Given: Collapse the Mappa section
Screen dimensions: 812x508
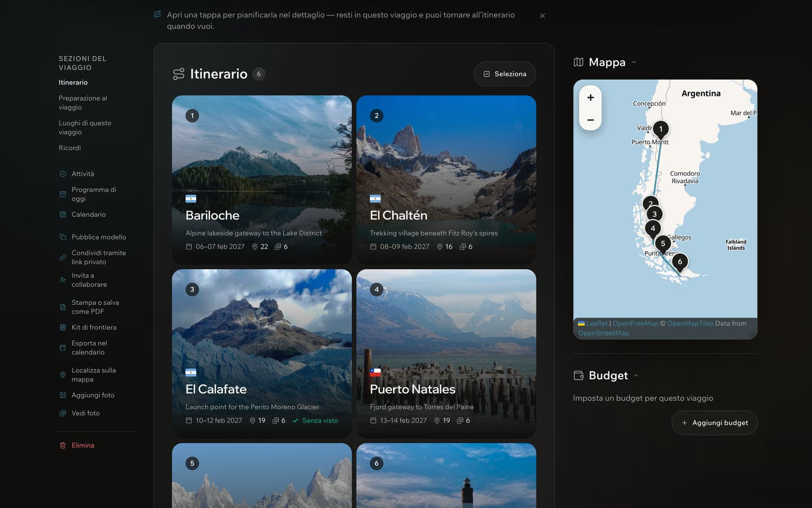Looking at the screenshot, I should click(634, 62).
